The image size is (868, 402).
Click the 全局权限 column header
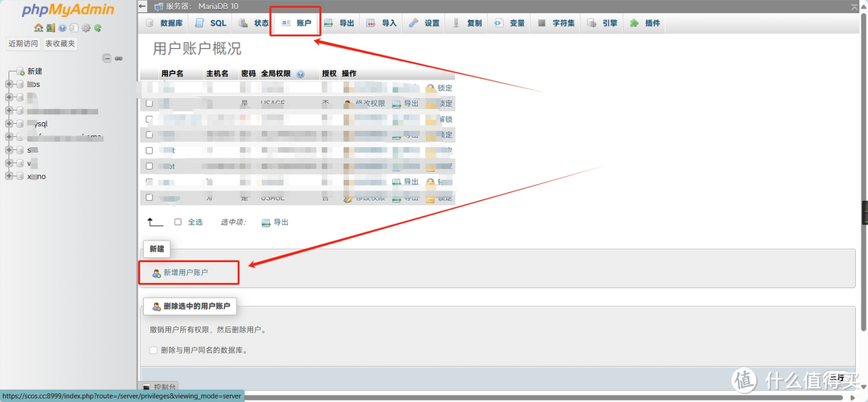tap(276, 74)
